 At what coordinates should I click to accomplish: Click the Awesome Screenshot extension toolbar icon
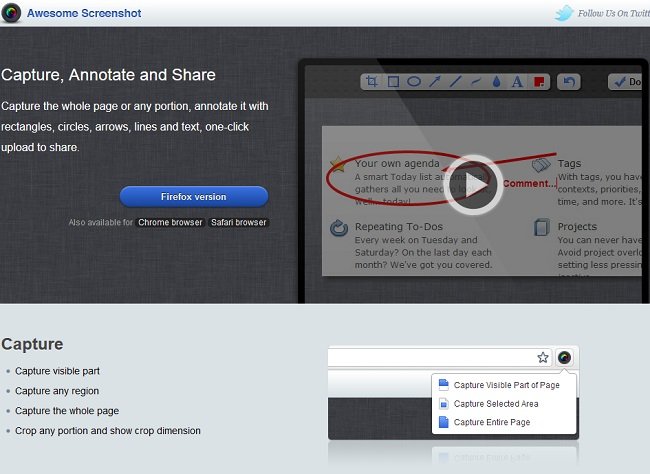click(x=564, y=357)
